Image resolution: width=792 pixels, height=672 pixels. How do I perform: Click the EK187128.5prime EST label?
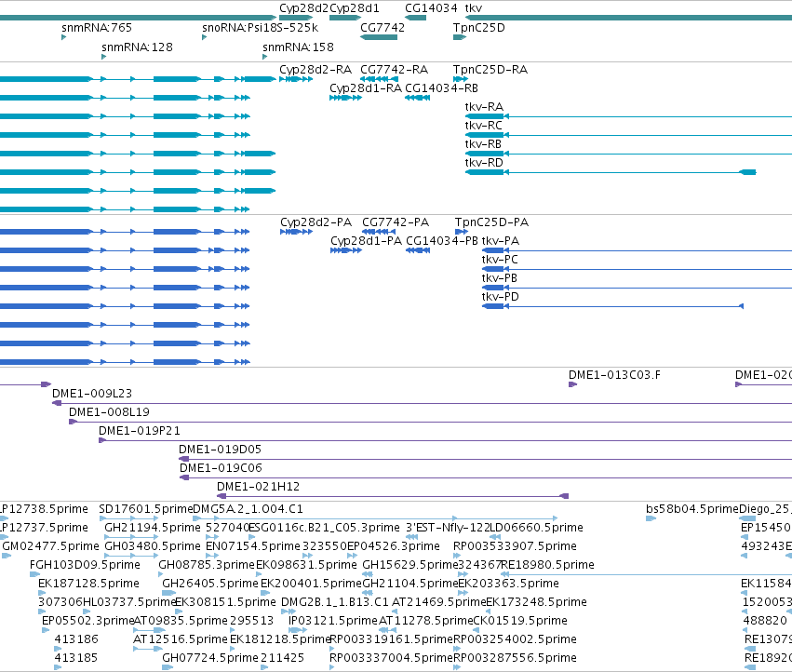point(88,585)
